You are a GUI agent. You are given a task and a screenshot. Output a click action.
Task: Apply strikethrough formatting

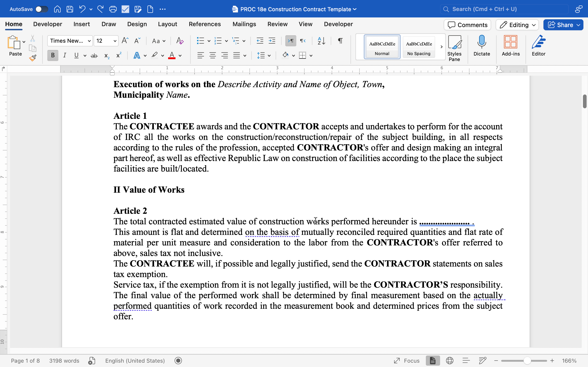pyautogui.click(x=94, y=56)
